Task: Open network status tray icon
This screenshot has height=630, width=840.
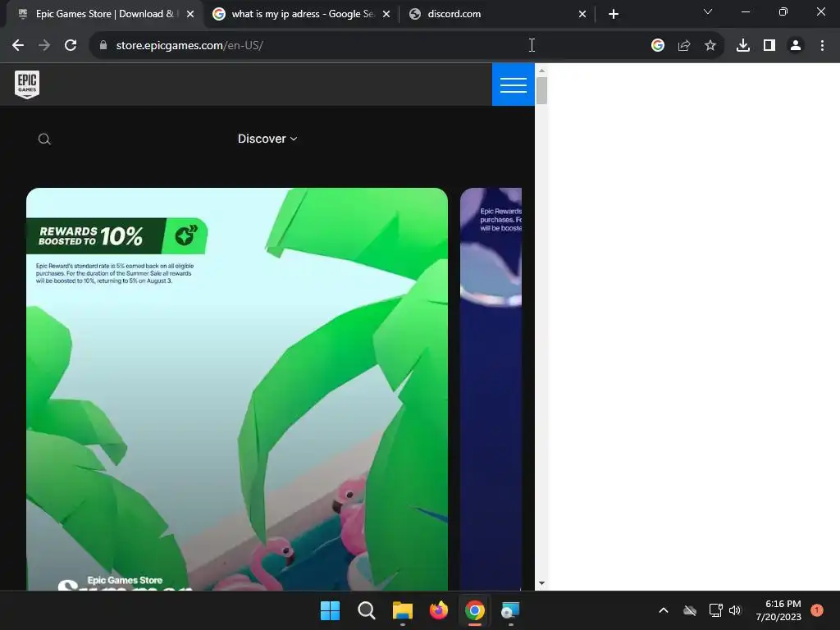Action: point(715,610)
